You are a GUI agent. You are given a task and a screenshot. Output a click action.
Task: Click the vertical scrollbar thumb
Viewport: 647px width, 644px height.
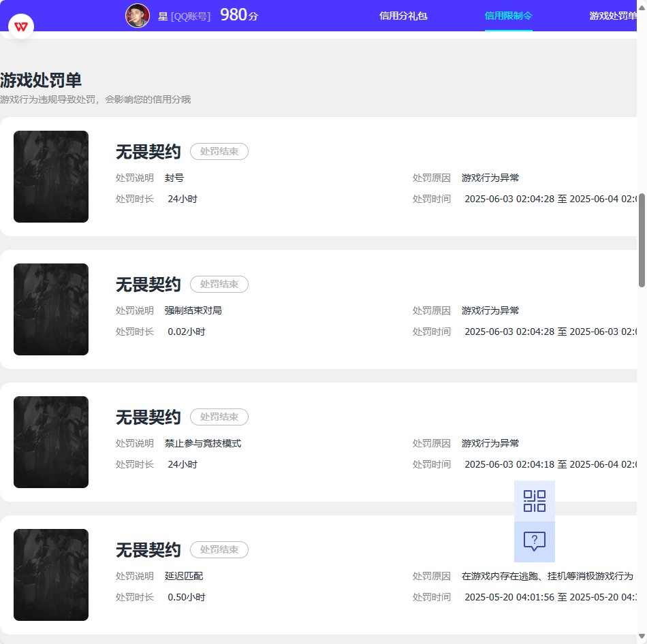pyautogui.click(x=642, y=240)
